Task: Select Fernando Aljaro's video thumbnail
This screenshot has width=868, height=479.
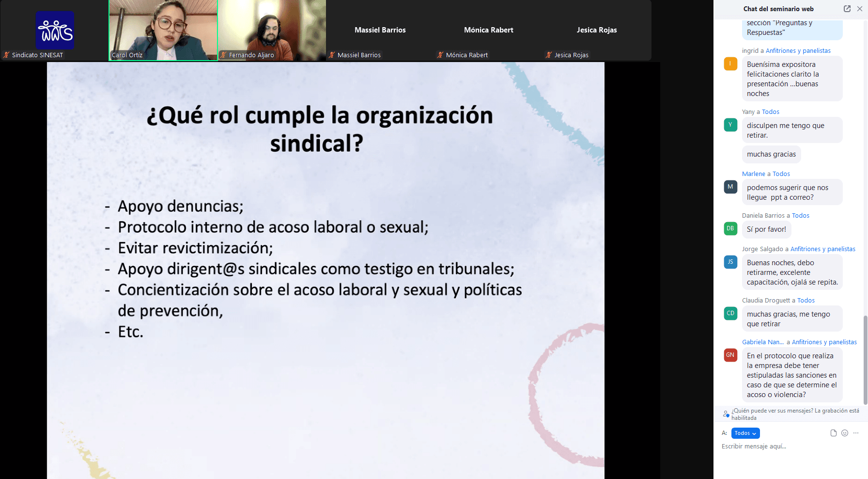Action: tap(272, 30)
